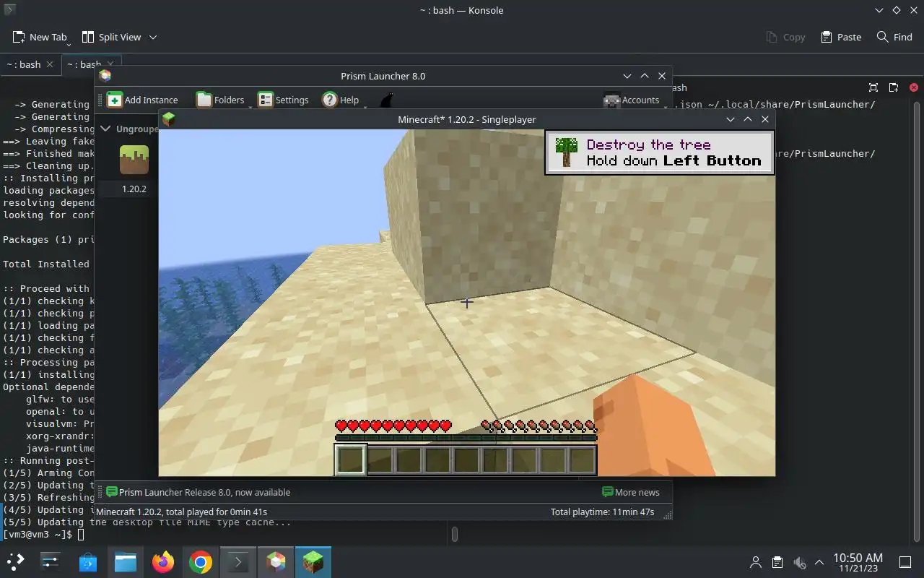The width and height of the screenshot is (924, 578).
Task: Launch Google Chrome from the taskbar
Action: click(x=201, y=561)
